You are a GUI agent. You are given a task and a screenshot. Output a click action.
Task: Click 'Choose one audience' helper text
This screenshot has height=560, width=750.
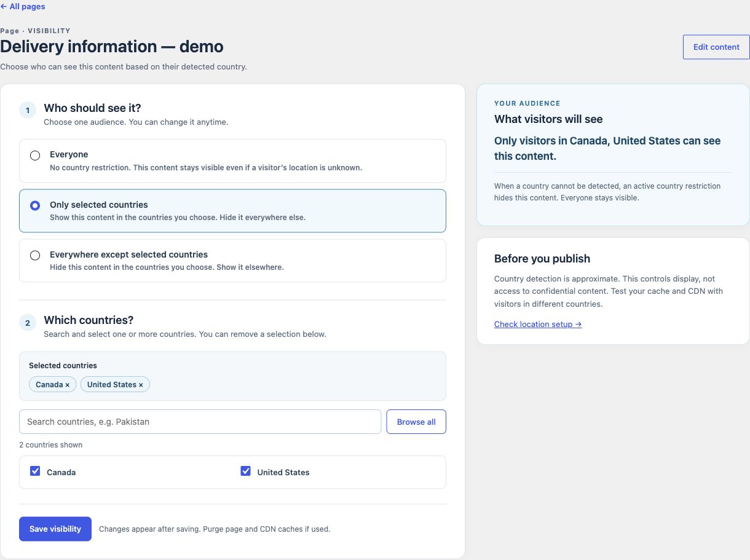coord(136,122)
